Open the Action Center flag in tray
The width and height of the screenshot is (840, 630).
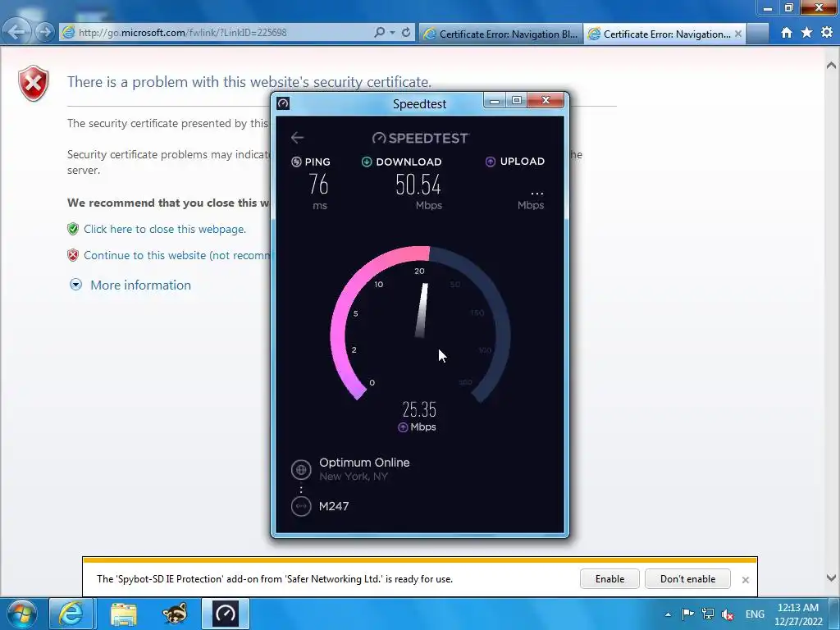coord(688,614)
